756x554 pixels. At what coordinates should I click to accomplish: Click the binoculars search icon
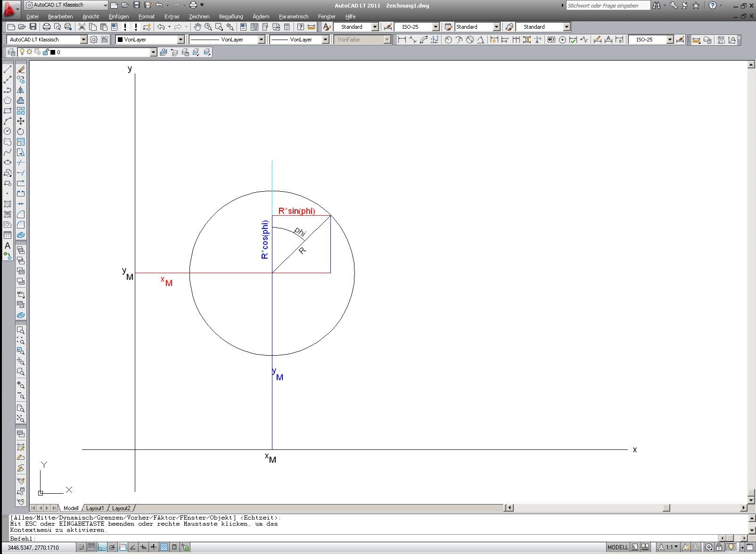pos(657,6)
